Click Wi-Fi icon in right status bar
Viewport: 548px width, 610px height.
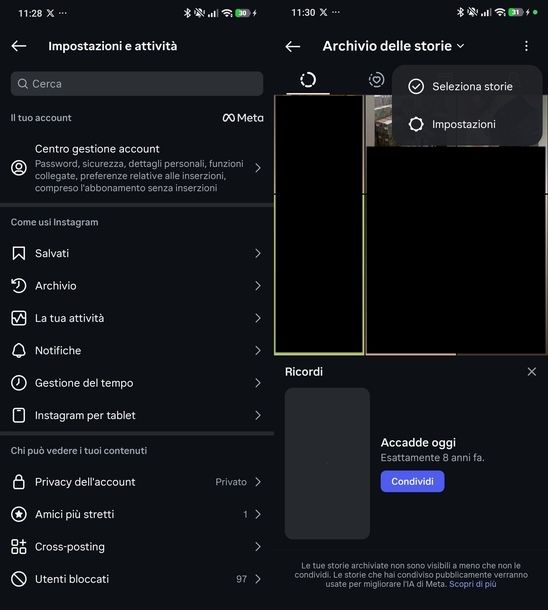pos(500,12)
